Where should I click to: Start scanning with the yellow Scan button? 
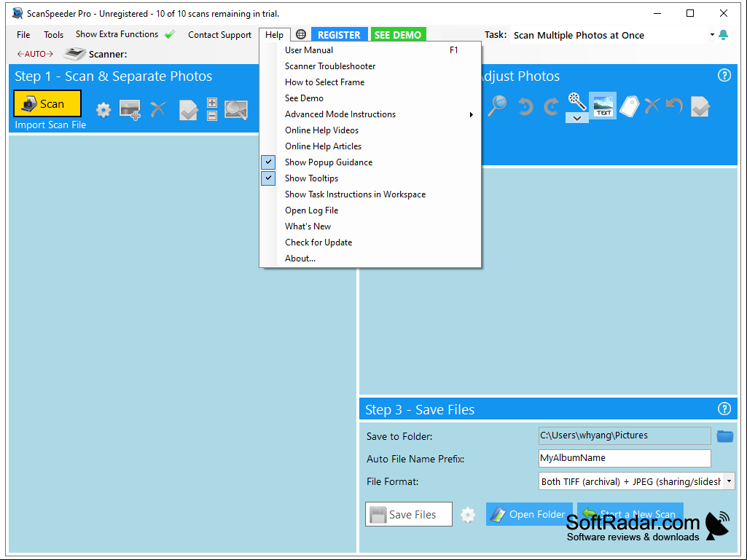[47, 103]
